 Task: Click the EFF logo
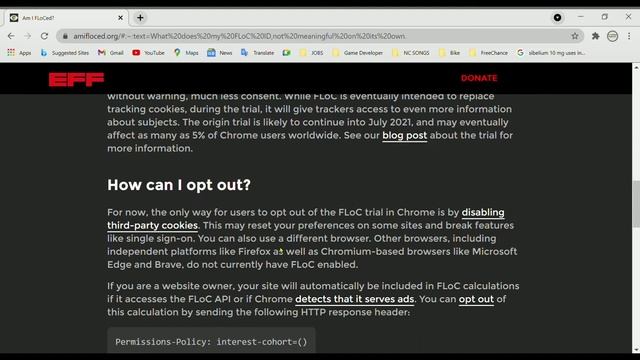click(x=76, y=79)
